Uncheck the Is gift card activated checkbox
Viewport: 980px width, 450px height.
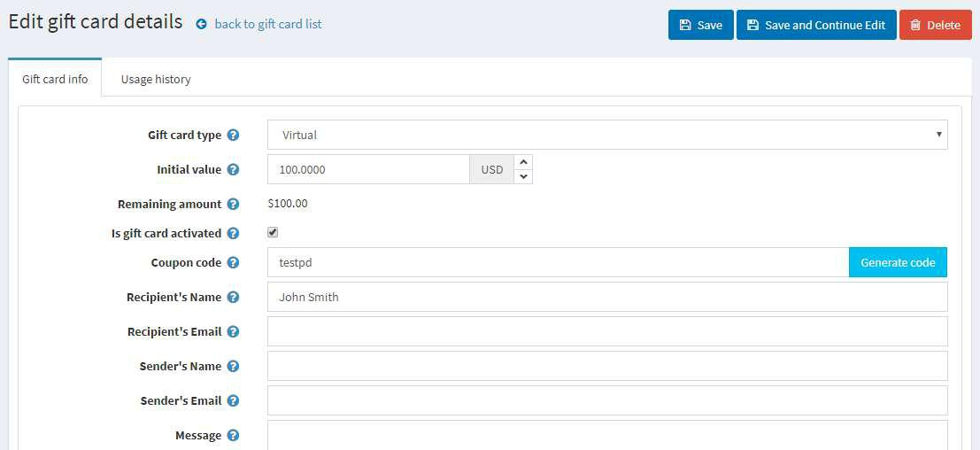(x=273, y=232)
